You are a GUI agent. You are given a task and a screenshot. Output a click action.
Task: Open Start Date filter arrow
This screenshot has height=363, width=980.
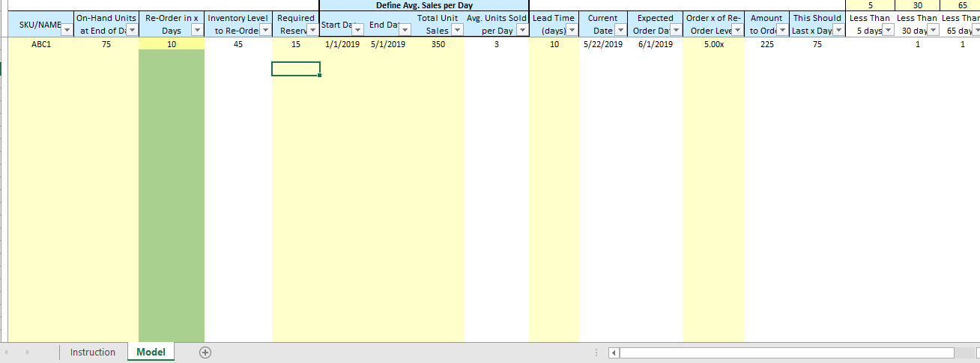point(357,30)
